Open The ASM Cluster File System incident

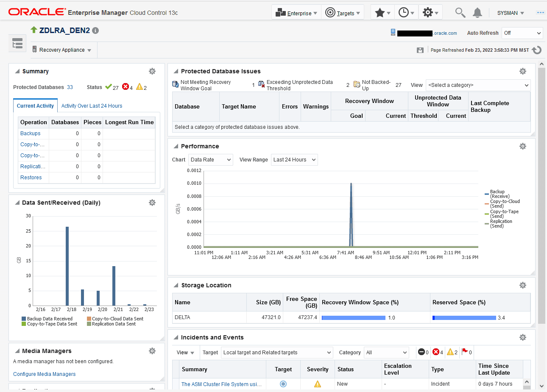(221, 384)
